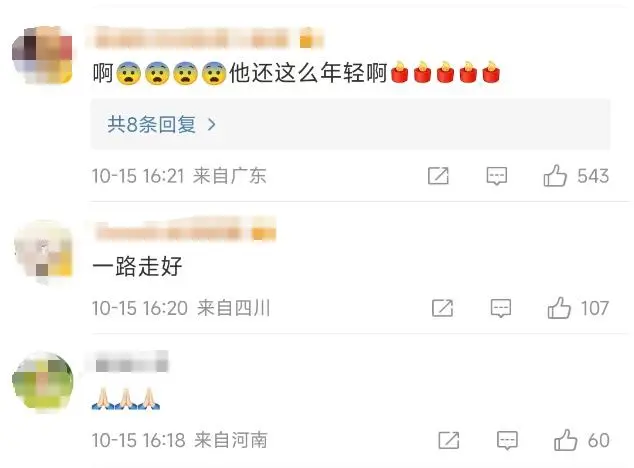634x468 pixels.
Task: Open third commenter's green avatar
Action: click(x=43, y=381)
